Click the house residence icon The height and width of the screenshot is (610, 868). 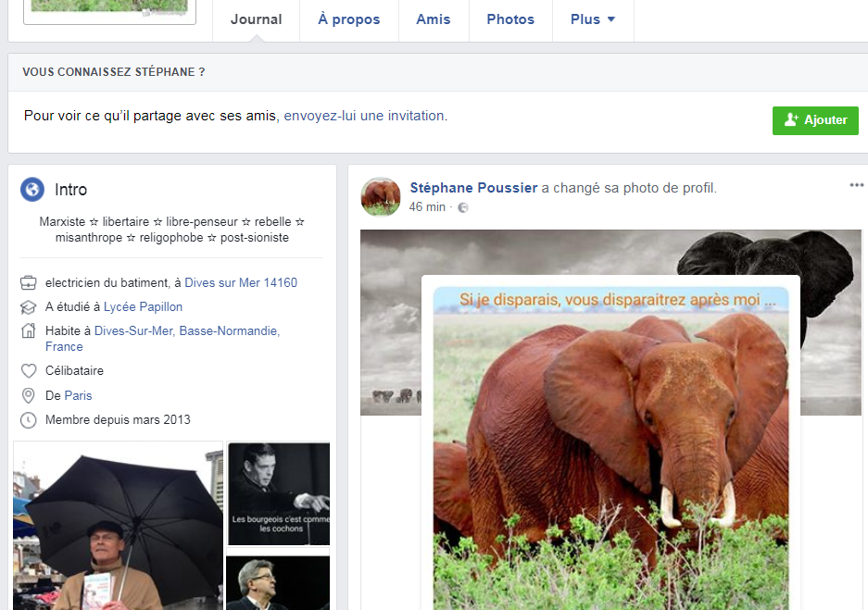[x=29, y=331]
